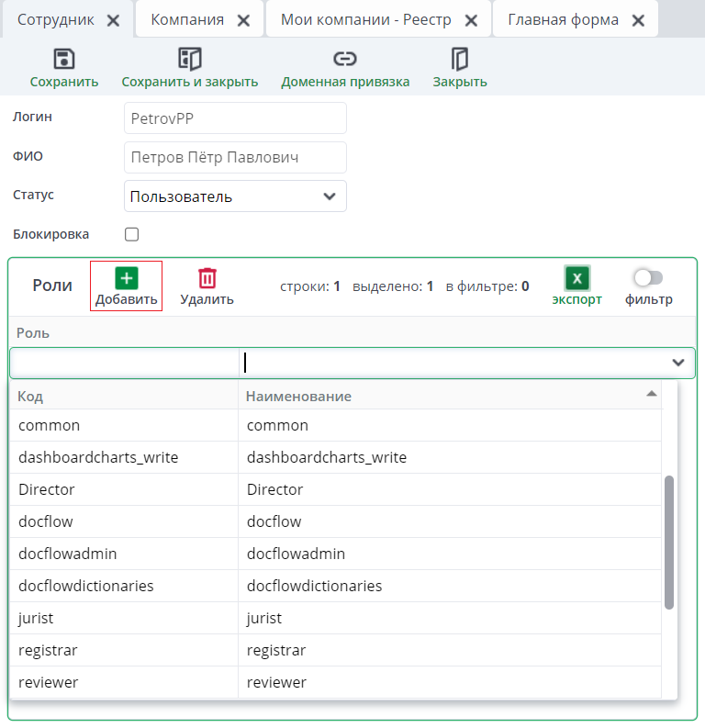Collapse the role dropdown chevron

tap(678, 363)
